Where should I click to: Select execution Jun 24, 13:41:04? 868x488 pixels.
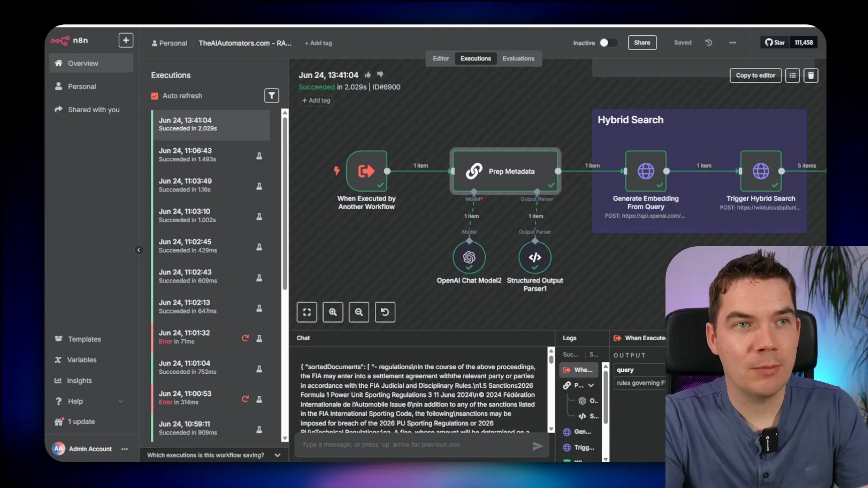coord(211,124)
